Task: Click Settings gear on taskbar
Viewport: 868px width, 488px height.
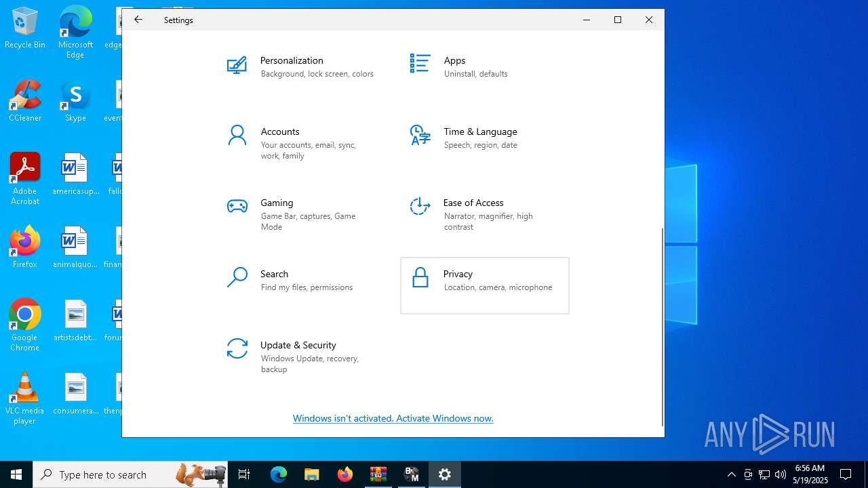Action: [445, 474]
